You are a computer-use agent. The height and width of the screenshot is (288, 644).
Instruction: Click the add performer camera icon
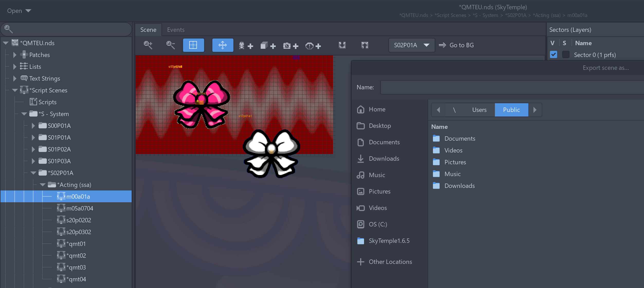(x=291, y=46)
